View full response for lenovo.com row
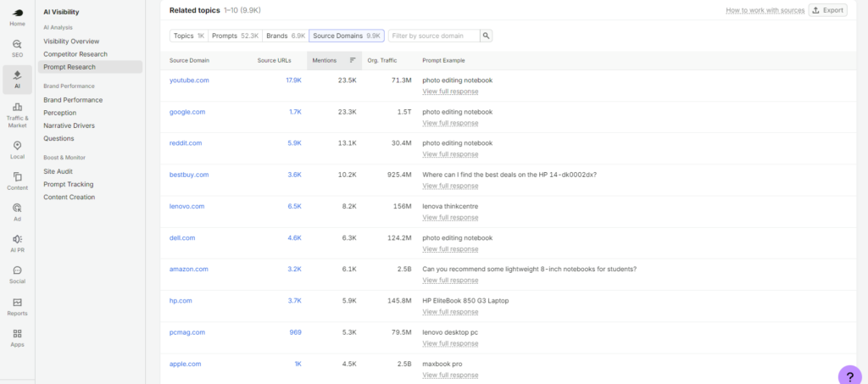Screen dimensions: 868x384 [x=450, y=218]
